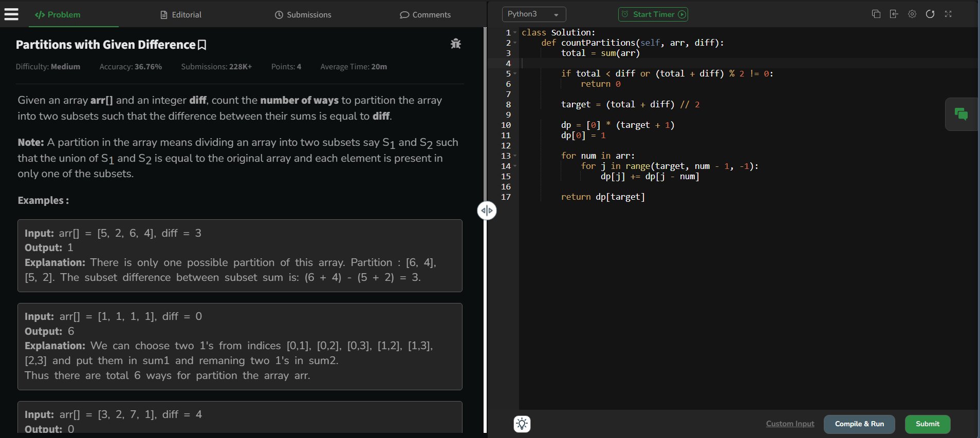Click the import code icon

(x=894, y=14)
